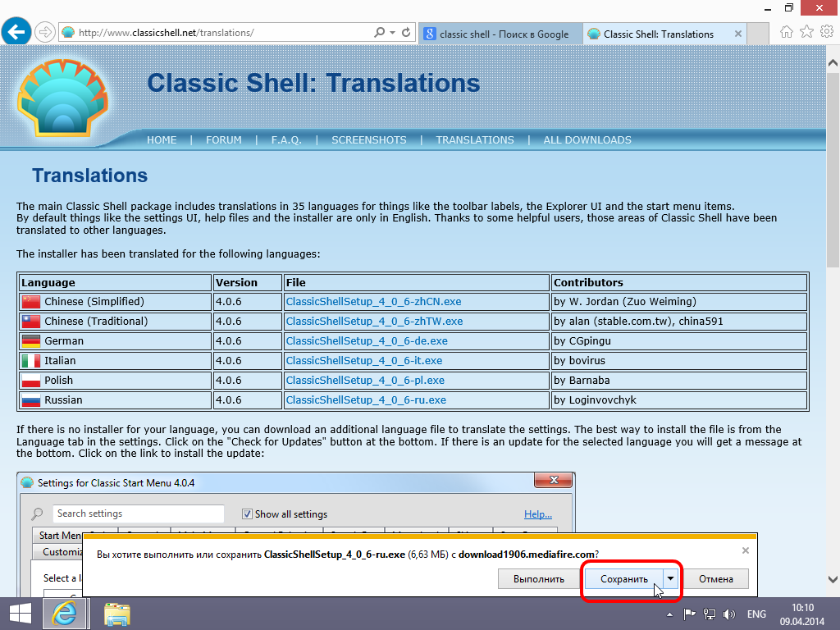Refresh the page with reload icon
Viewport: 840px width, 630px height.
tap(406, 32)
